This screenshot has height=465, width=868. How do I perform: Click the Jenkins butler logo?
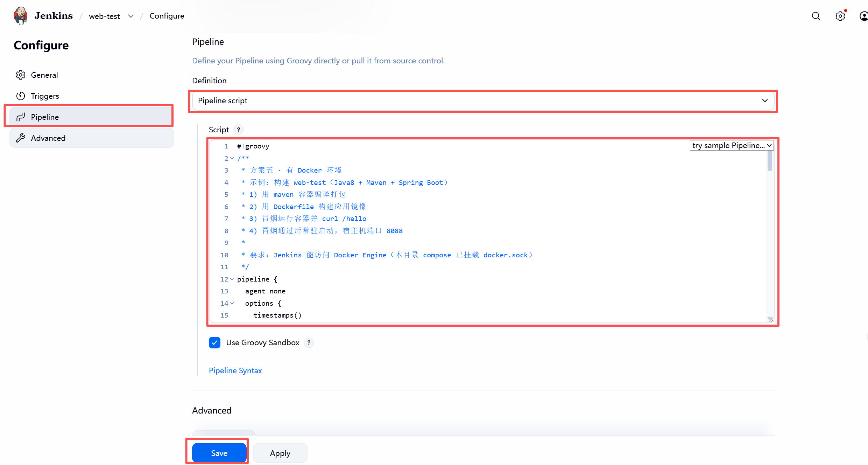click(21, 16)
